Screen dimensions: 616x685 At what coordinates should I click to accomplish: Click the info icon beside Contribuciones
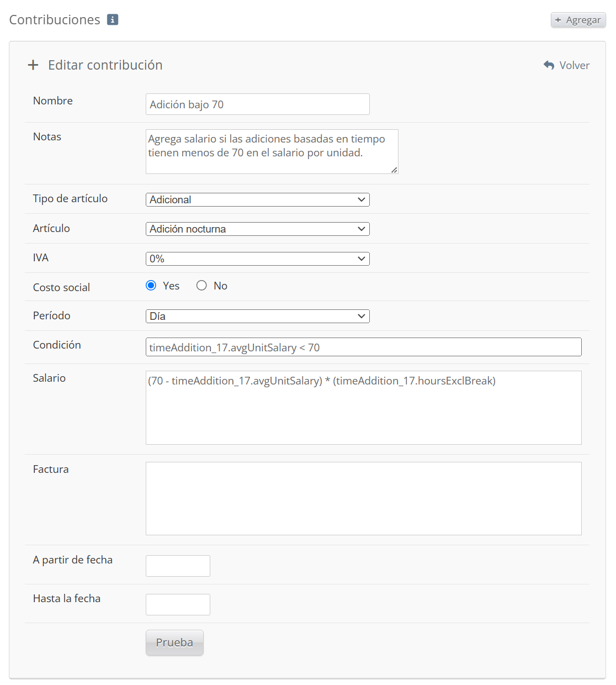click(x=113, y=20)
